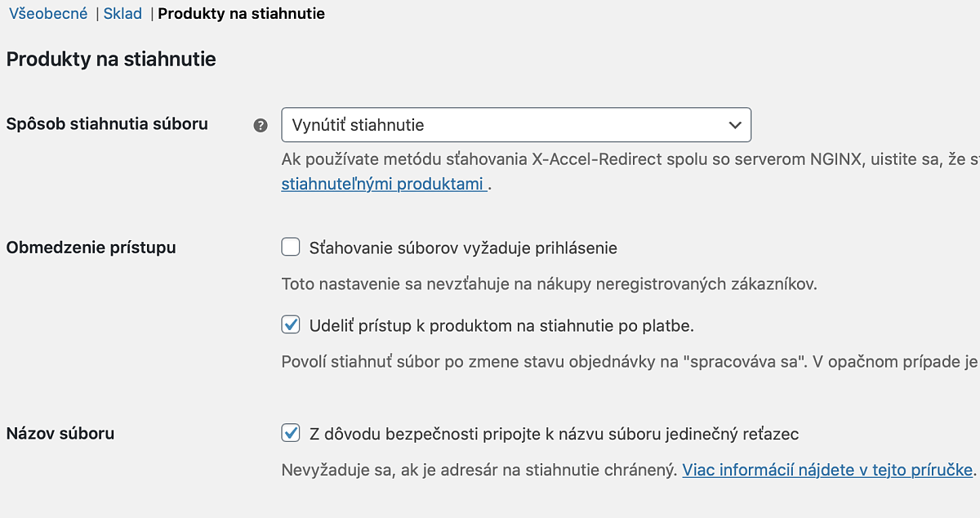Switch to the Sklad section

tap(122, 14)
